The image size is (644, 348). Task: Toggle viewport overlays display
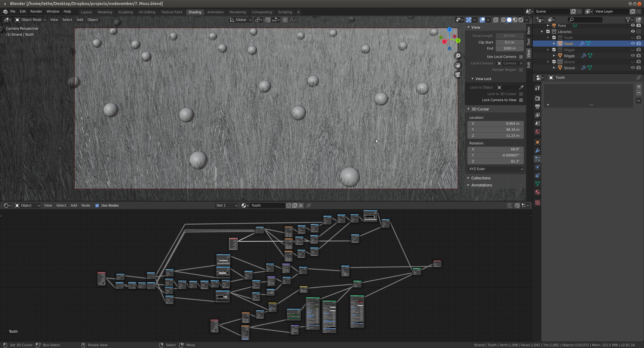pyautogui.click(x=482, y=20)
